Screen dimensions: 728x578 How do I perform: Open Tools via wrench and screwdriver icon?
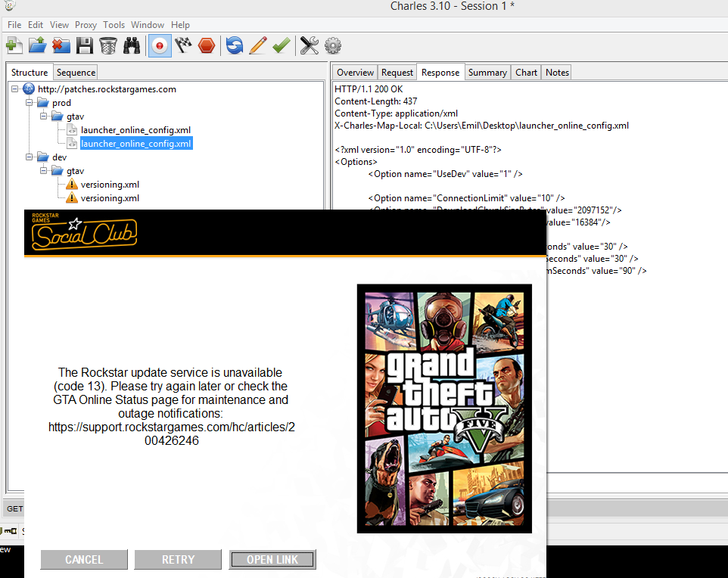click(310, 45)
